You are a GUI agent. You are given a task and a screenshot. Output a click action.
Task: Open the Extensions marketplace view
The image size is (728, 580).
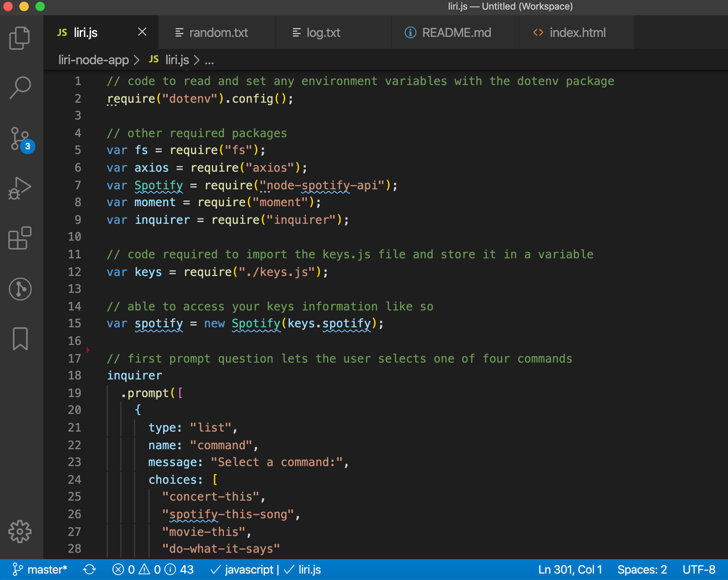click(20, 238)
